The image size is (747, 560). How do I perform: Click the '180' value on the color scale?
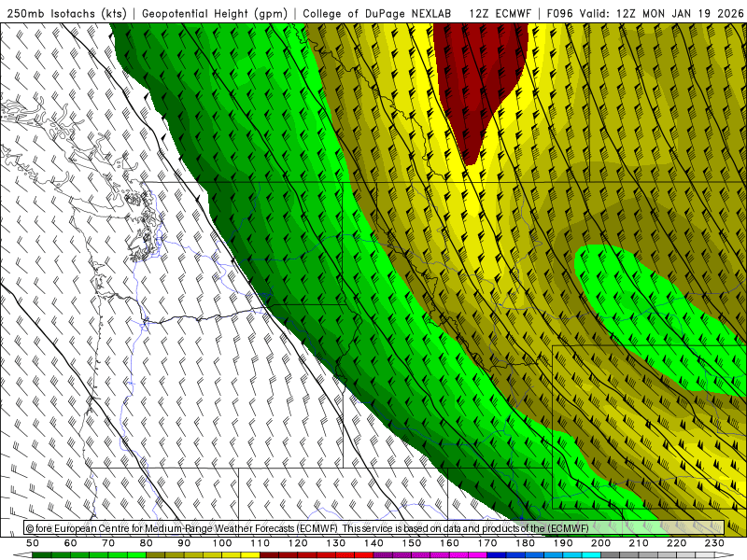(526, 543)
